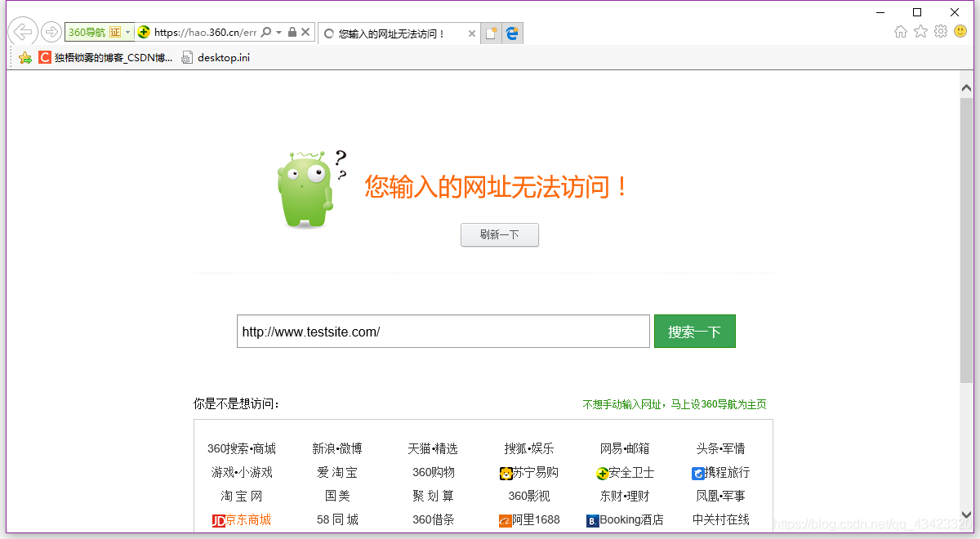Click the Microsoft Edge launch icon
The height and width of the screenshot is (539, 980).
tap(512, 33)
